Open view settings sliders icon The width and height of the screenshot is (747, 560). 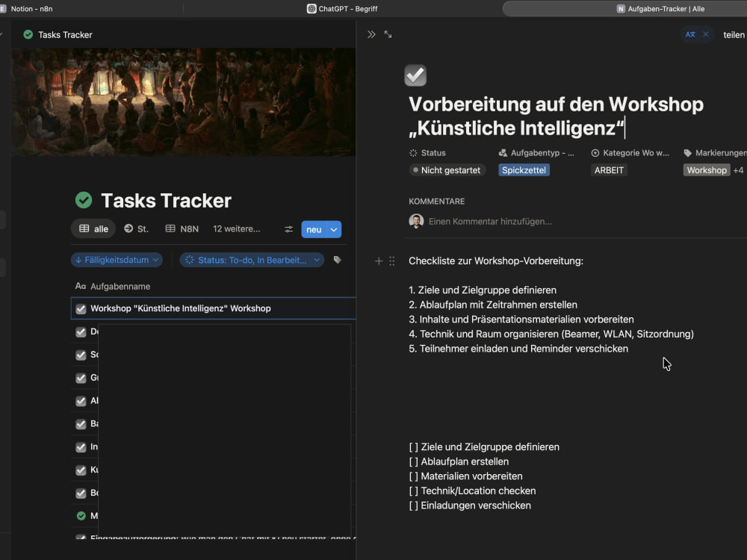(x=288, y=229)
